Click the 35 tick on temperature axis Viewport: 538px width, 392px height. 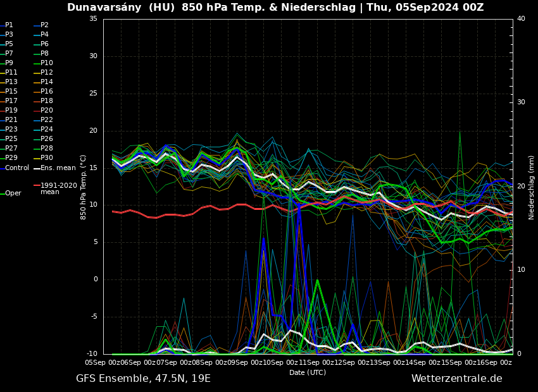coord(93,19)
